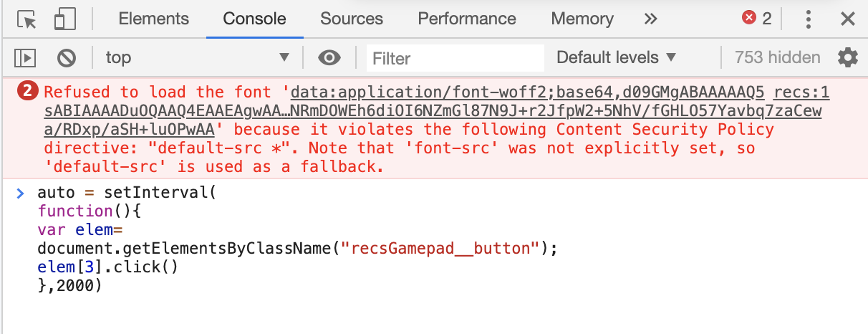Viewport: 868px width, 334px height.
Task: Clear the console with the block icon
Action: click(67, 57)
